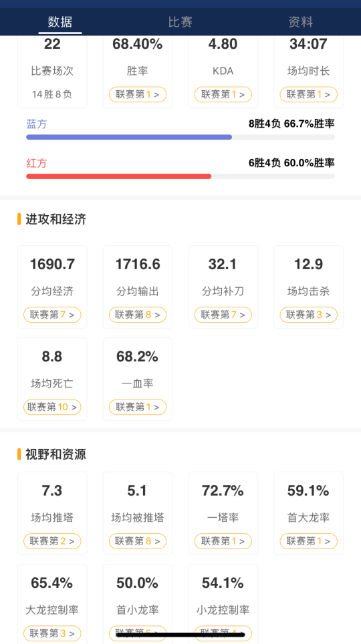The width and height of the screenshot is (361, 644).
Task: Open league rank badge under KDA
Action: (223, 94)
